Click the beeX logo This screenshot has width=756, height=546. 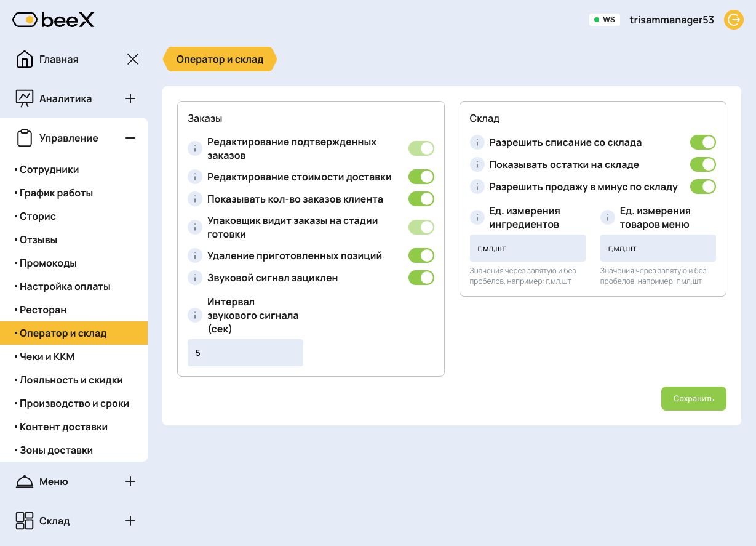click(53, 20)
